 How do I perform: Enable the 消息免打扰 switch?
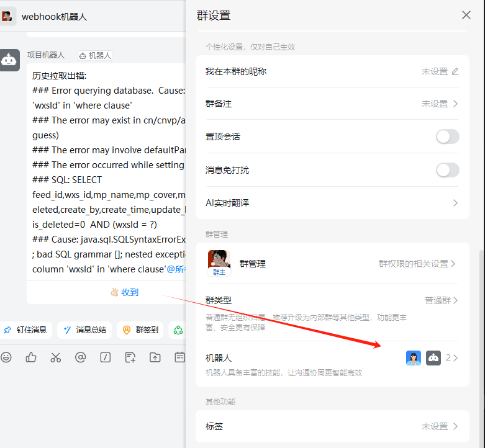447,170
